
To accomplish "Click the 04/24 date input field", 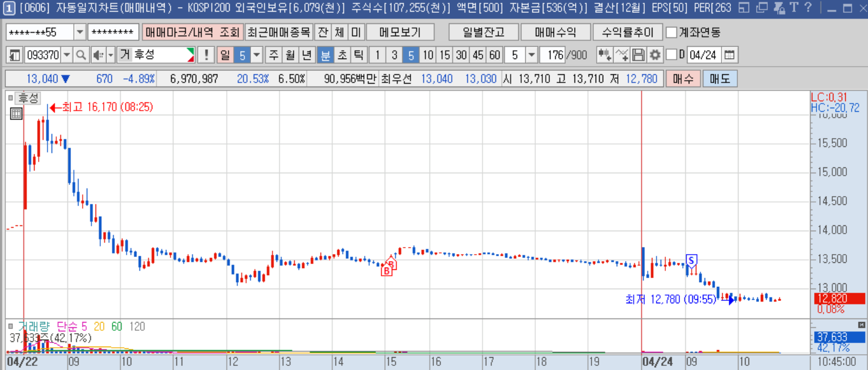I will click(x=703, y=55).
